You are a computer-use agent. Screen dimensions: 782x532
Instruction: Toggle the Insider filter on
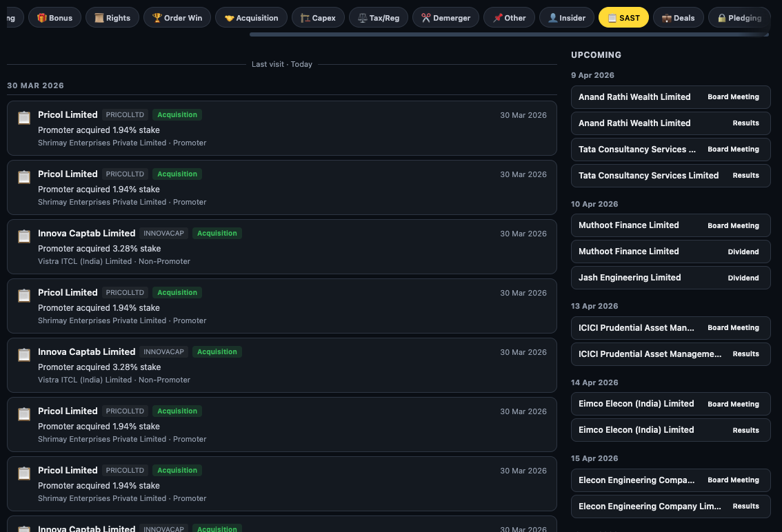click(x=566, y=18)
